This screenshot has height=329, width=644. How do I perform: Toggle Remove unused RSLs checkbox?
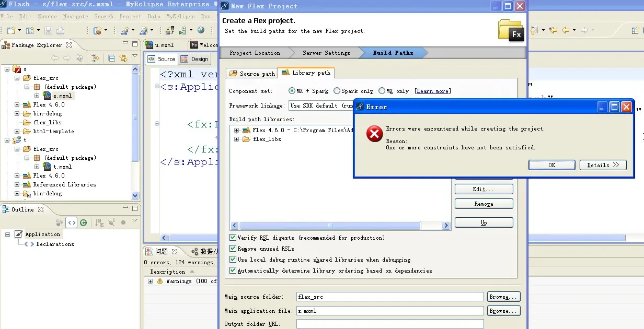pyautogui.click(x=233, y=249)
